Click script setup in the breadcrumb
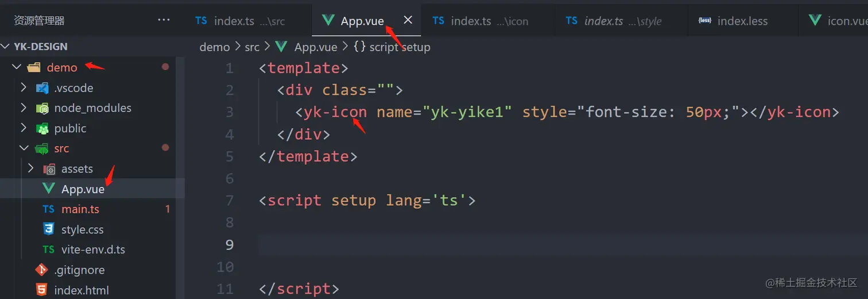868x299 pixels. click(x=400, y=47)
